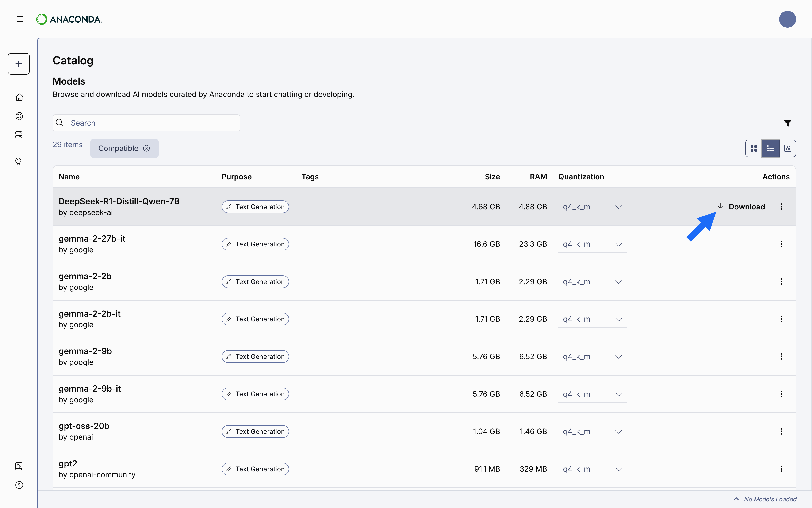Open more actions menu for gpt-oss-20b
The height and width of the screenshot is (508, 812).
[781, 431]
